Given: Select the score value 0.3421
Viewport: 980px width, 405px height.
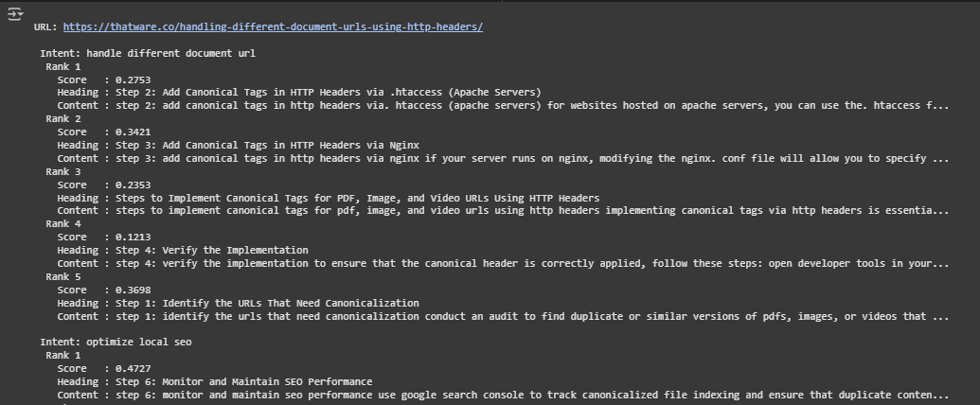Looking at the screenshot, I should coord(133,132).
